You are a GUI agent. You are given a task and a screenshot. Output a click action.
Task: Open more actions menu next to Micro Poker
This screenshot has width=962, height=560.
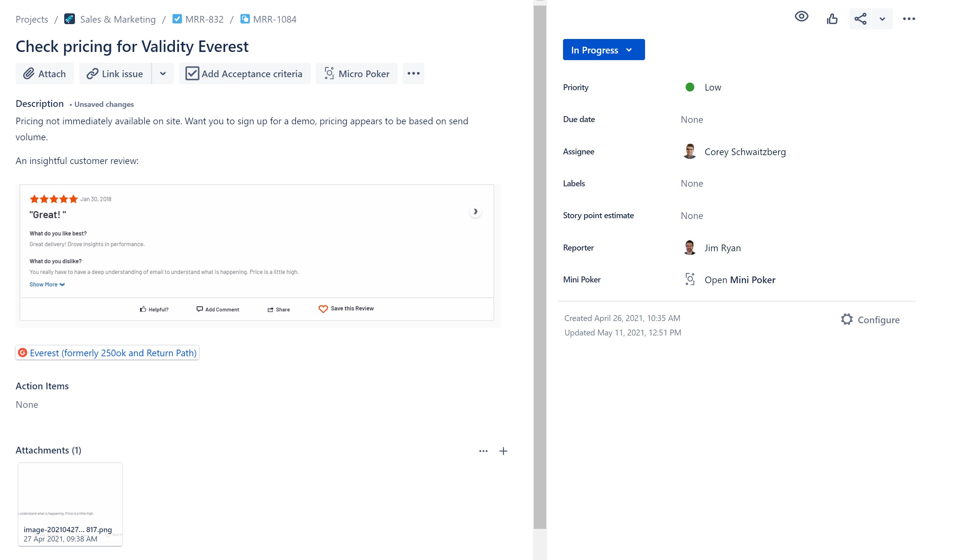413,73
